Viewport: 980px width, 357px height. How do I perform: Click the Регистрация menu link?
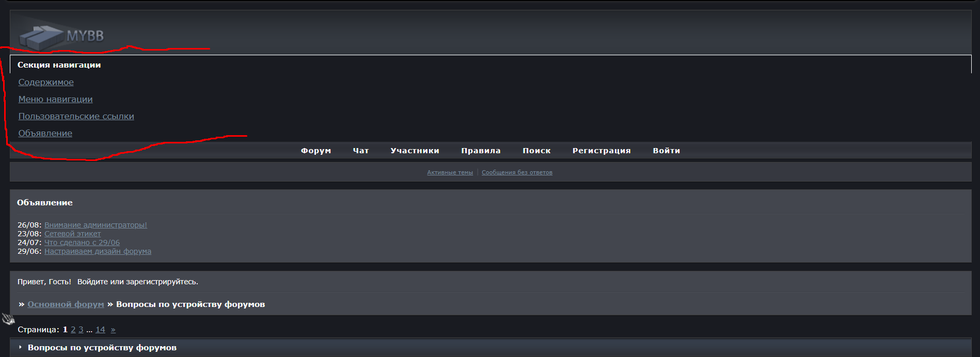pyautogui.click(x=601, y=151)
